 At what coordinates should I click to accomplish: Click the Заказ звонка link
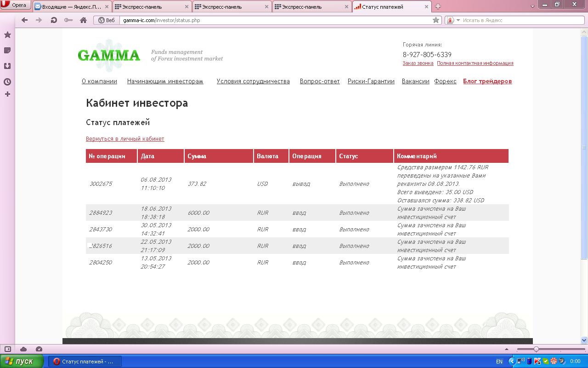click(418, 63)
